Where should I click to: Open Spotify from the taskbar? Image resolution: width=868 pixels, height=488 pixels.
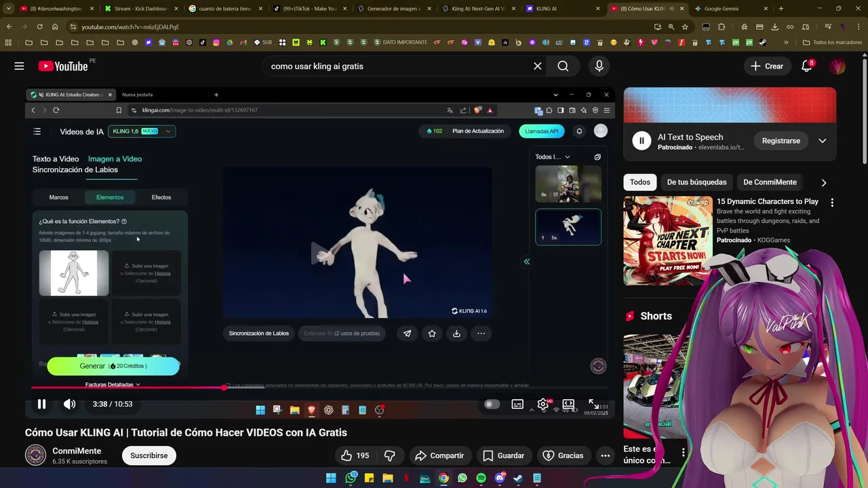point(481,478)
